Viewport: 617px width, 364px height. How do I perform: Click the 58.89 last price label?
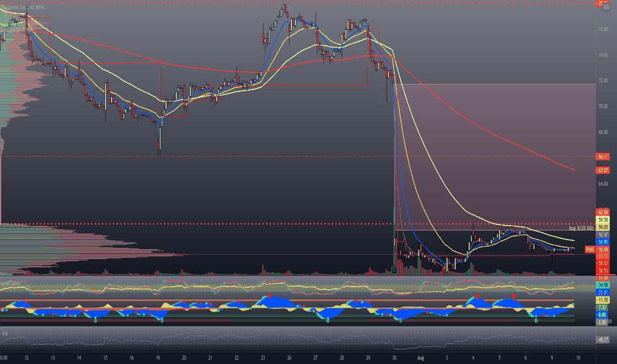pyautogui.click(x=603, y=250)
